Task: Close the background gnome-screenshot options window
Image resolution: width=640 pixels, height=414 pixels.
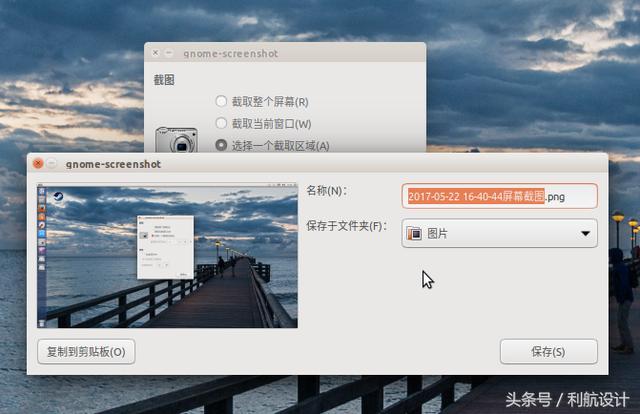Action: 155,53
